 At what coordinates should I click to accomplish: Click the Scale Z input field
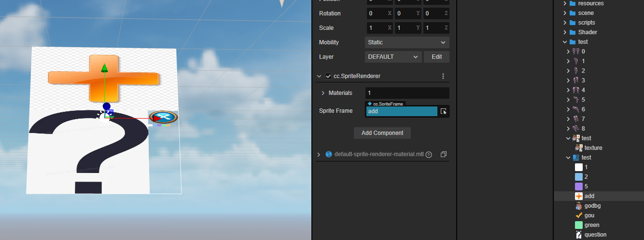pyautogui.click(x=436, y=28)
